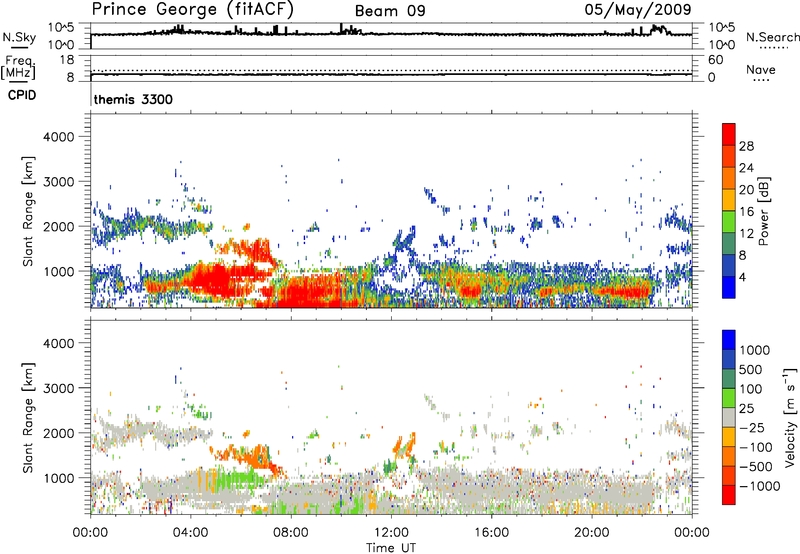Click the noise sky trace plot
The height and width of the screenshot is (554, 800).
[x=391, y=36]
